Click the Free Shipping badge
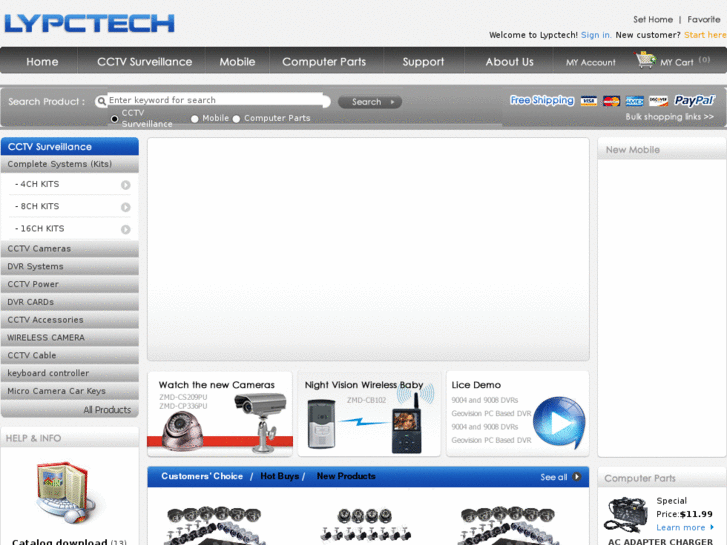Screen dimensions: 727x545 tap(542, 100)
